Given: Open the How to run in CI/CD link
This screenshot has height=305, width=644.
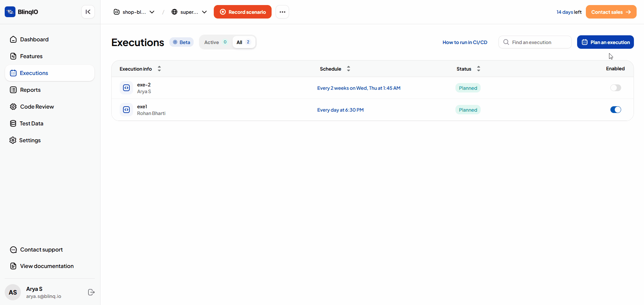Looking at the screenshot, I should [x=465, y=42].
